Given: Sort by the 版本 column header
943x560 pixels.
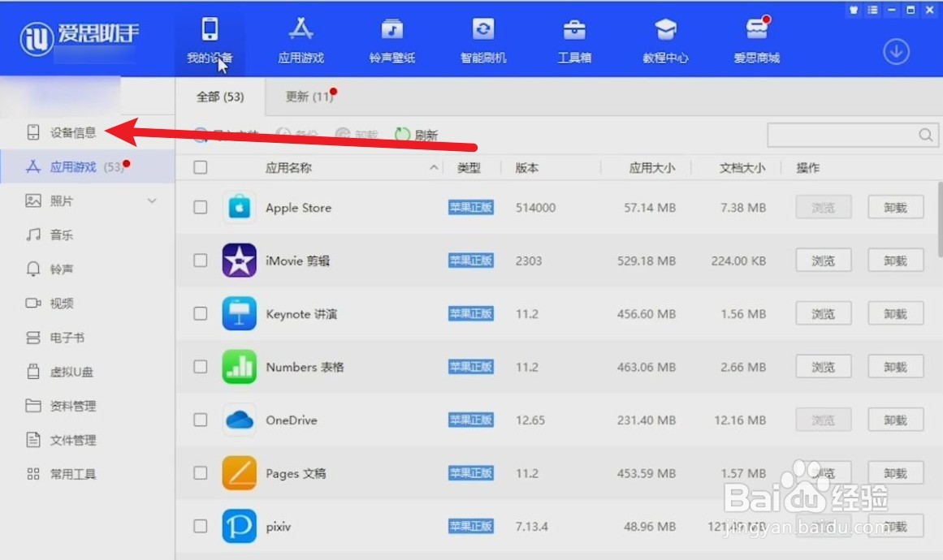Looking at the screenshot, I should pyautogui.click(x=527, y=168).
